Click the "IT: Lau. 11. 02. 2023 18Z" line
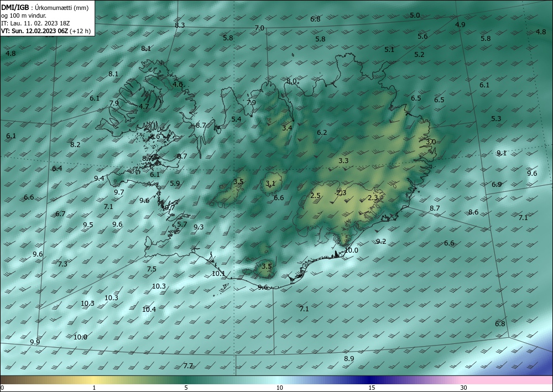553x392 pixels. click(x=35, y=23)
